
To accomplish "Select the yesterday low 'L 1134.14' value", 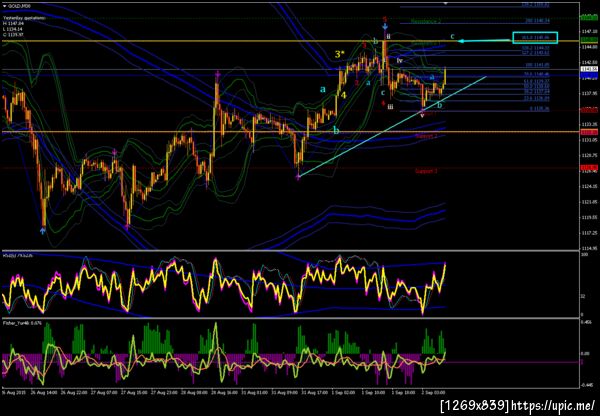I will [x=13, y=29].
